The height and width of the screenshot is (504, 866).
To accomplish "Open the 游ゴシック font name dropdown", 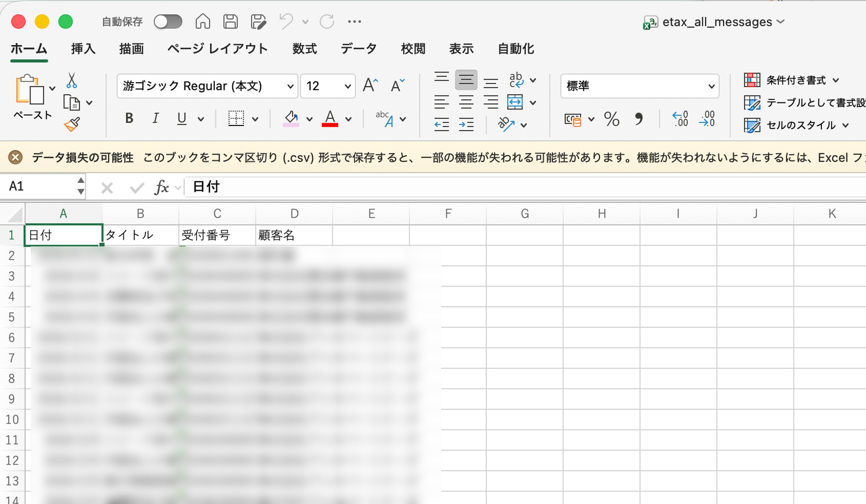I will tap(207, 86).
